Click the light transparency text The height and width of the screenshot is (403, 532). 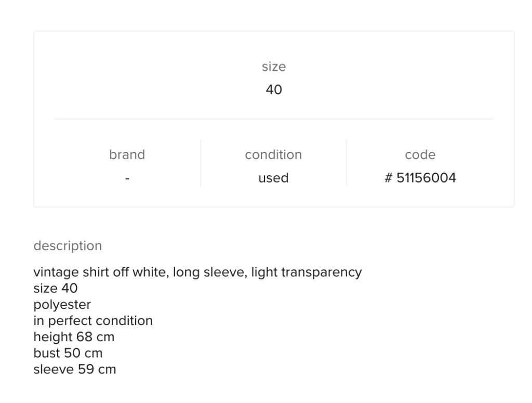point(307,272)
